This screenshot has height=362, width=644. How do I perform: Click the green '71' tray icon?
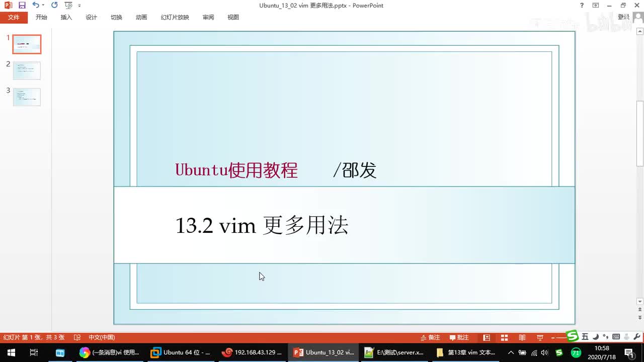coord(576,352)
